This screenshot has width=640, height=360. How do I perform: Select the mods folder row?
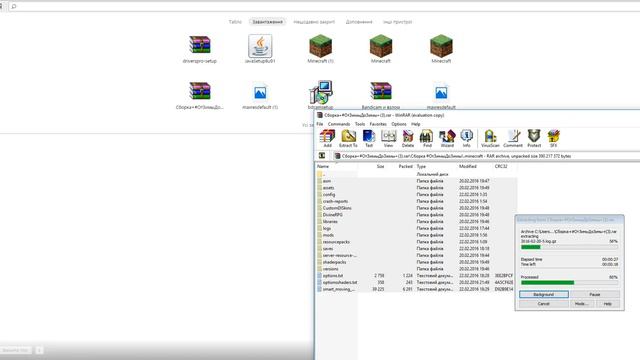click(x=416, y=235)
